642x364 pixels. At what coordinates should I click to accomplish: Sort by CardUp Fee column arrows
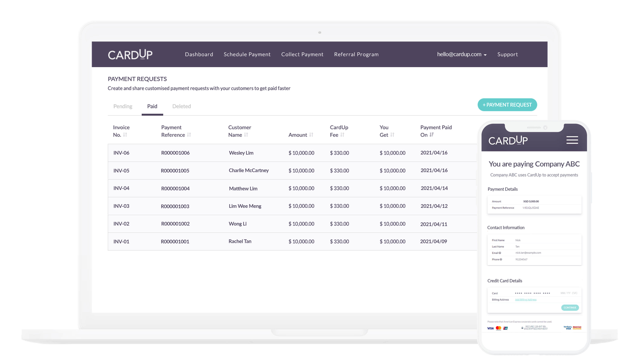(x=342, y=135)
